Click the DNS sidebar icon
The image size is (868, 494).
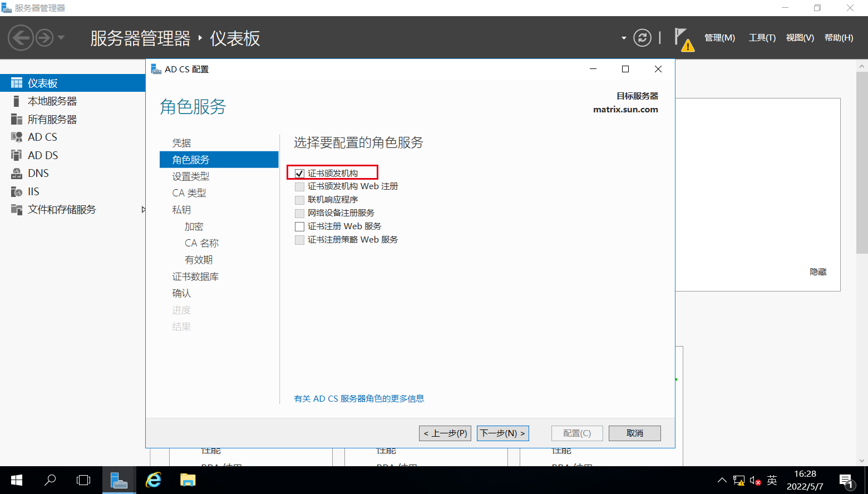click(x=17, y=173)
